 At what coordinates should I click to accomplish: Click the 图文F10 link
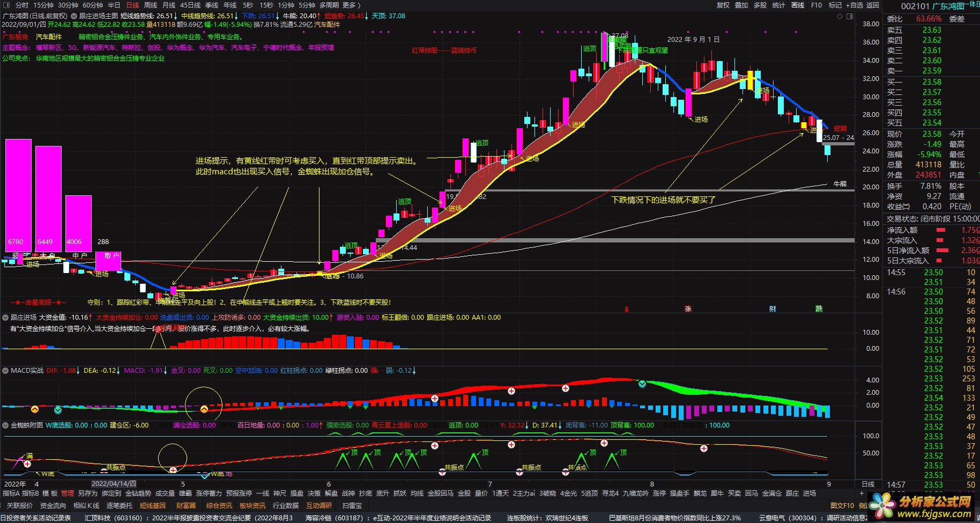click(842, 505)
